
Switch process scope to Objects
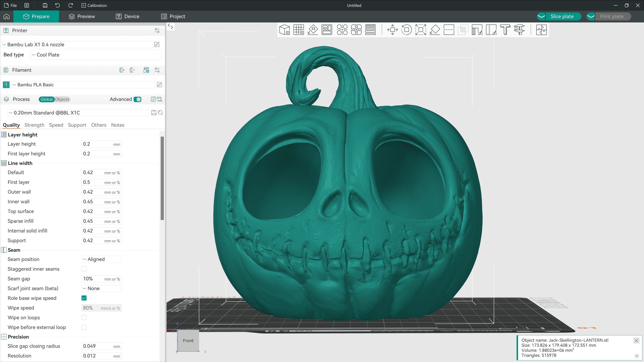pyautogui.click(x=62, y=99)
